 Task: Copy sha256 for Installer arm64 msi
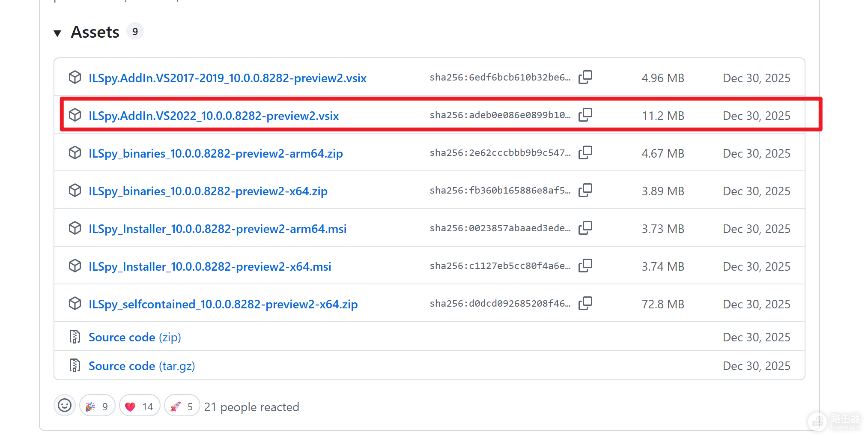(585, 228)
